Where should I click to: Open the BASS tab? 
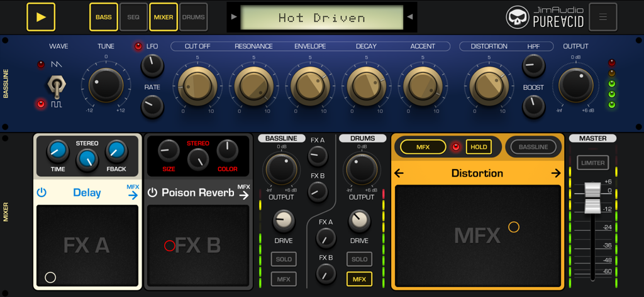104,17
